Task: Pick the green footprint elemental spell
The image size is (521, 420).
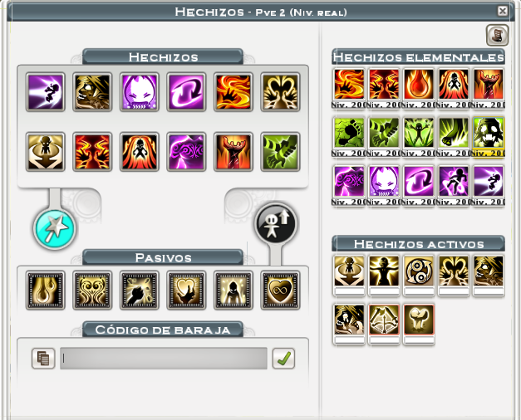Action: (x=349, y=133)
